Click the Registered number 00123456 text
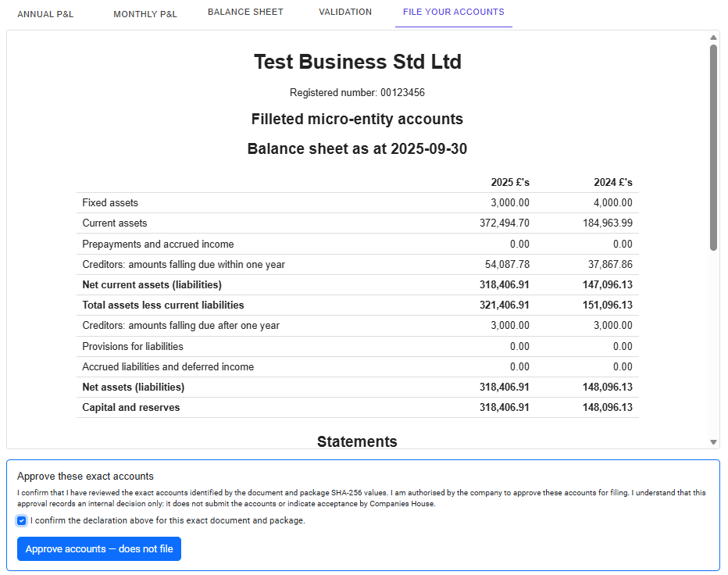Viewport: 728px width, 575px height. click(x=357, y=92)
